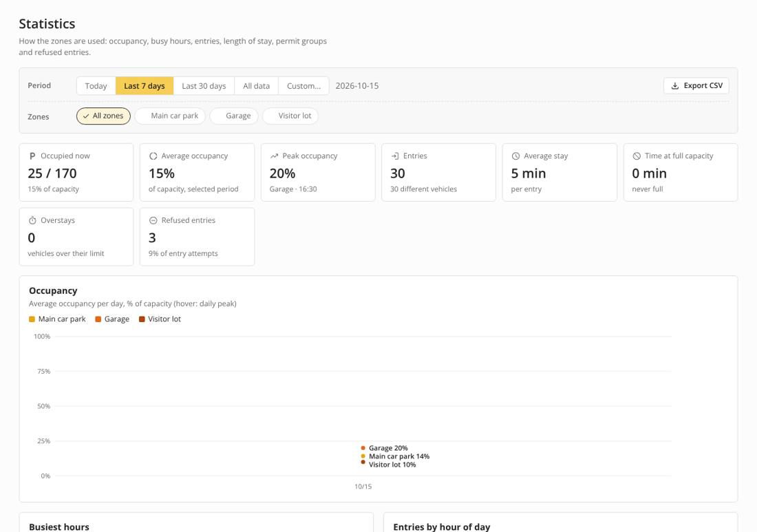Click the Occupancy chart heading
The width and height of the screenshot is (757, 532).
click(53, 290)
